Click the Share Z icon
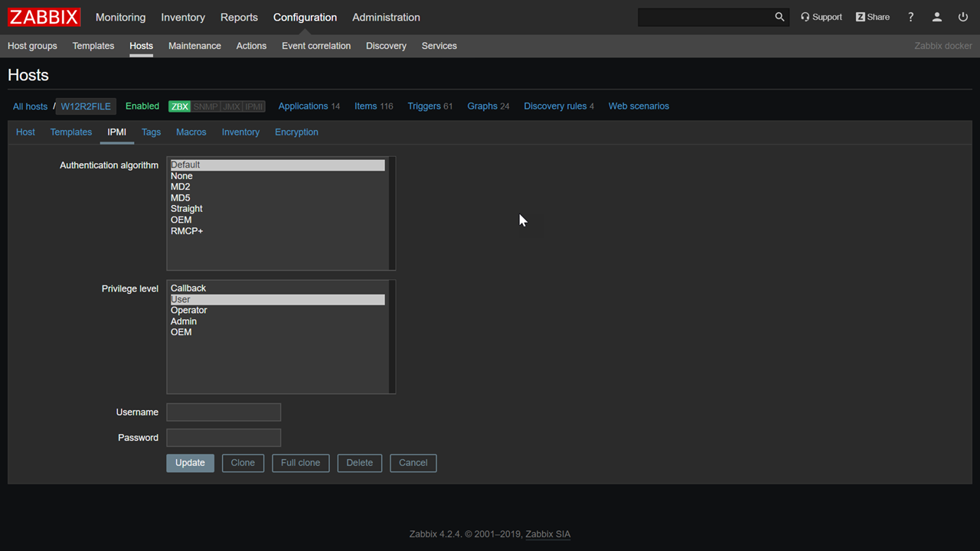The image size is (980, 551). click(861, 17)
